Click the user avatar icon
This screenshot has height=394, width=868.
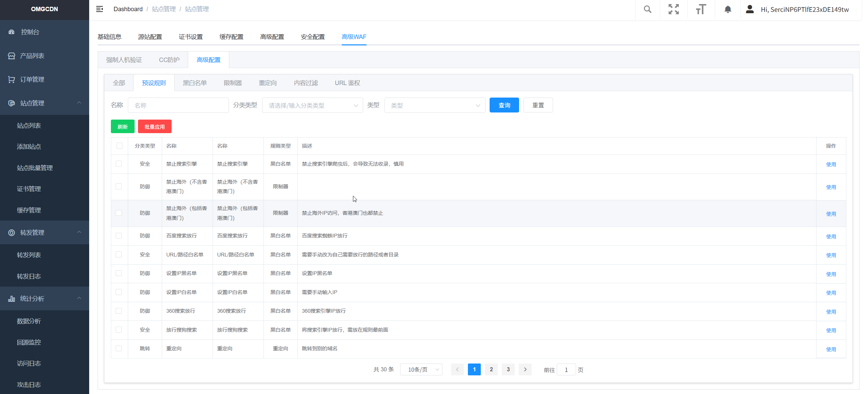coord(750,9)
